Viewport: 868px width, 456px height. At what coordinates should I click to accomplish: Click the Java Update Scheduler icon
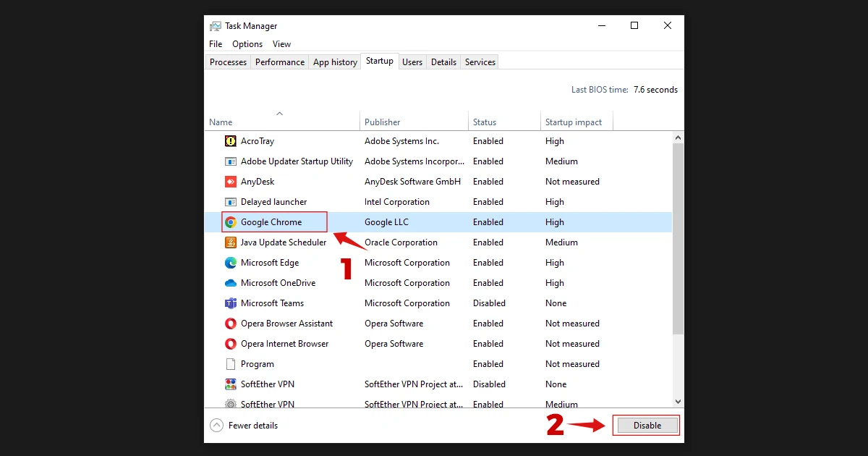point(231,242)
